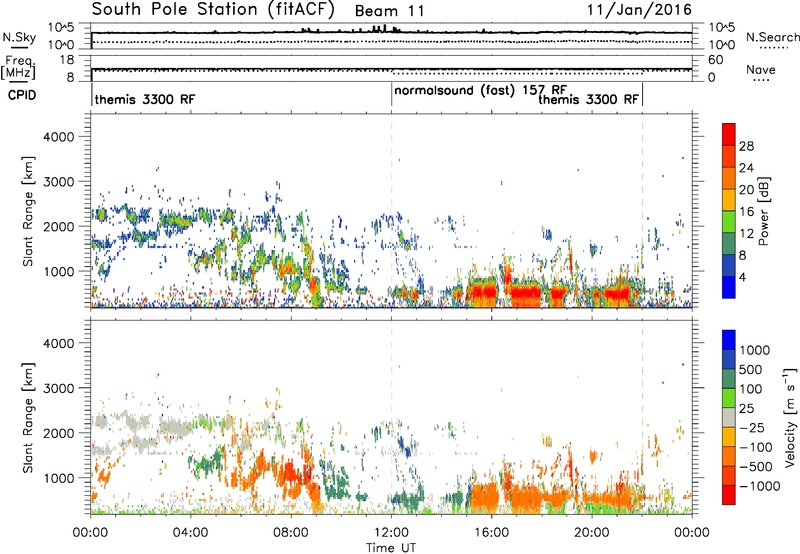Click the Power [dB] colorbar title
The height and width of the screenshot is (554, 800).
coord(764,211)
